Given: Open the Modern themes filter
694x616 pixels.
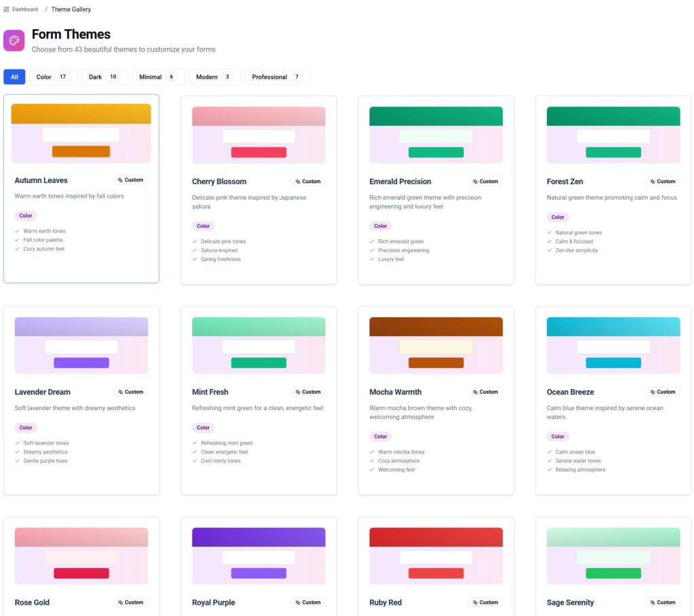Looking at the screenshot, I should (x=214, y=77).
